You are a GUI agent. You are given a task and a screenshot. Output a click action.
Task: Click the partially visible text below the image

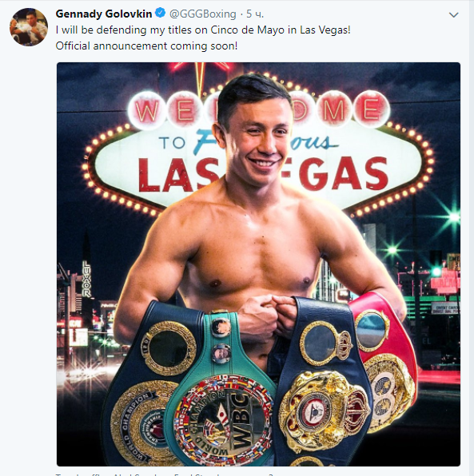(x=165, y=474)
